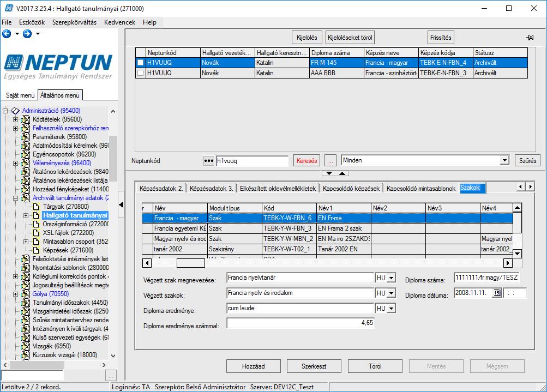Click the Gólya (70550) node icon

(26, 294)
